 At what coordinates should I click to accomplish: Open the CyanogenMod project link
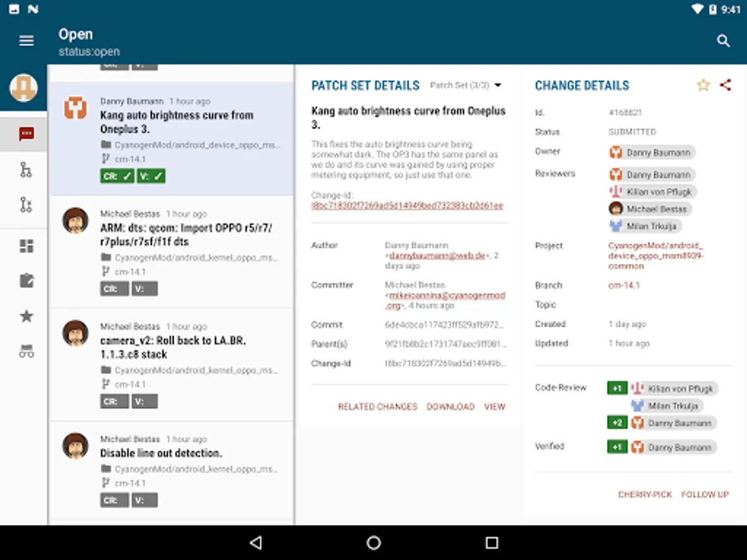[x=655, y=255]
